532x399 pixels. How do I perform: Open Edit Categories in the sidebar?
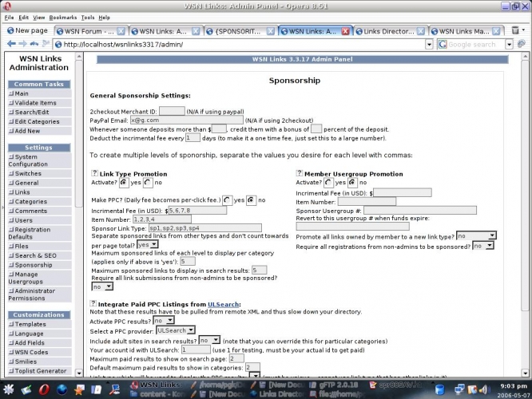[x=36, y=121]
